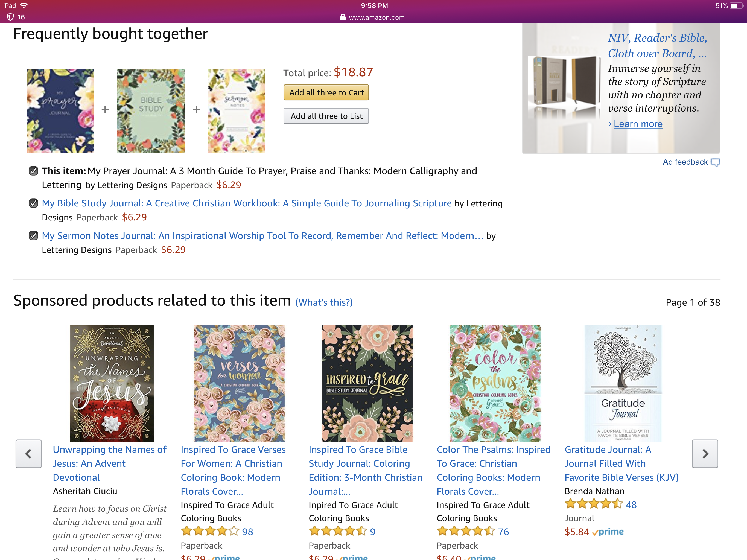The height and width of the screenshot is (560, 747).
Task: Tap the www.amazon.com address bar
Action: tap(376, 17)
